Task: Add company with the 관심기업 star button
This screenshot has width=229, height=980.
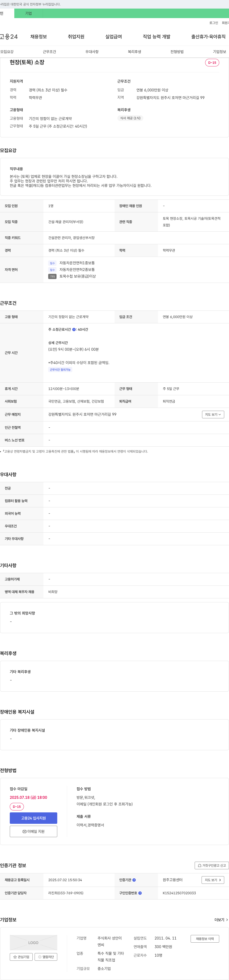Action: pos(21,957)
